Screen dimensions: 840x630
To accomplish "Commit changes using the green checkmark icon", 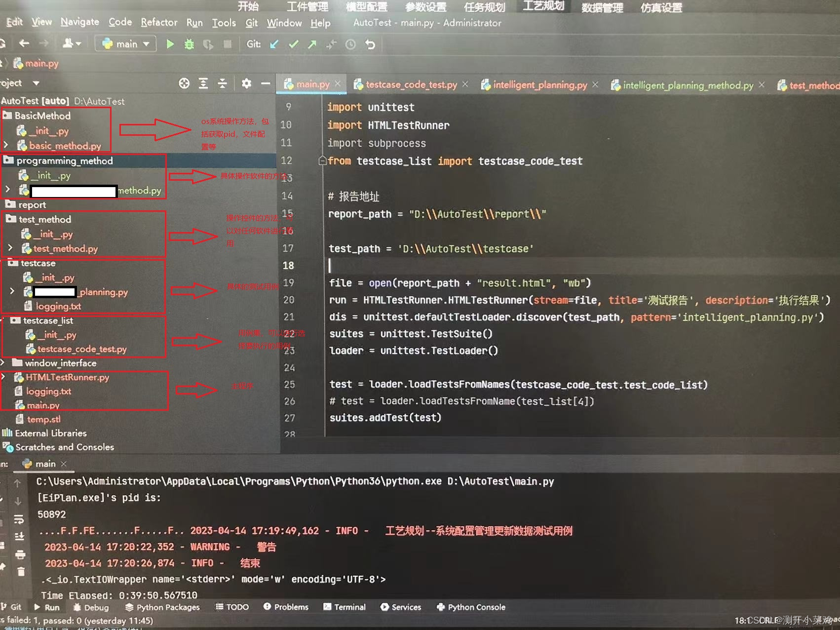I will click(293, 44).
